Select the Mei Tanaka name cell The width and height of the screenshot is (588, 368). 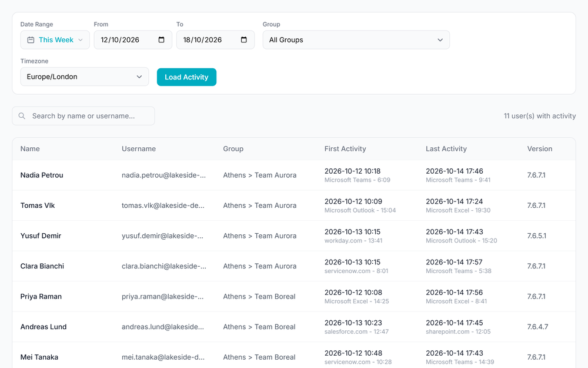(39, 357)
